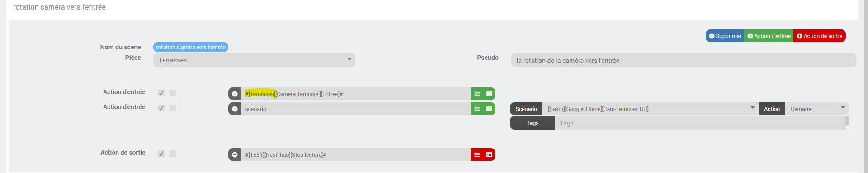Add an Action de sortie with red button
Image resolution: width=868 pixels, height=173 pixels.
(x=819, y=36)
